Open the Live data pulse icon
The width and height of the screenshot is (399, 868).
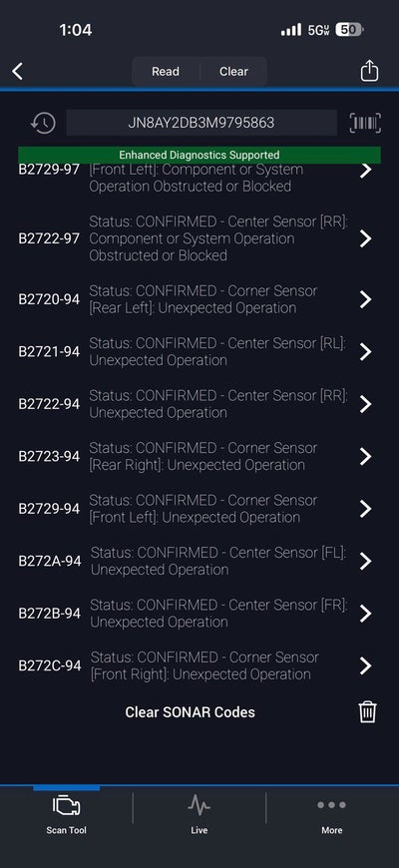tap(199, 805)
